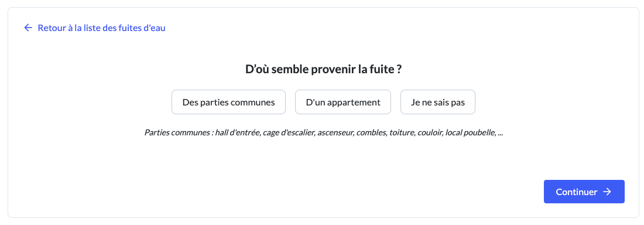Click the heading D'où semble provenir la fuite

323,70
